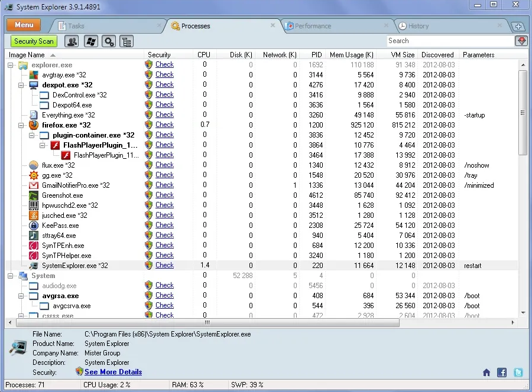Toggle the tree view toolbar icon

126,41
